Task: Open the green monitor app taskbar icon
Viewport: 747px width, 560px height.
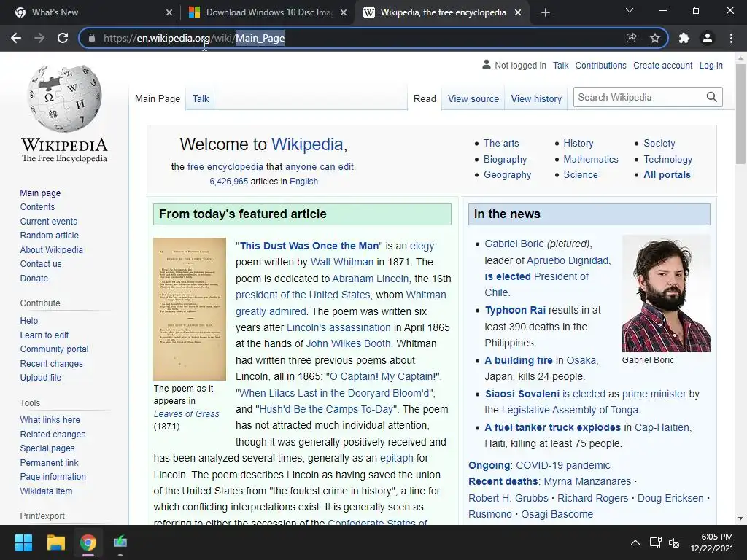Action: 120,542
